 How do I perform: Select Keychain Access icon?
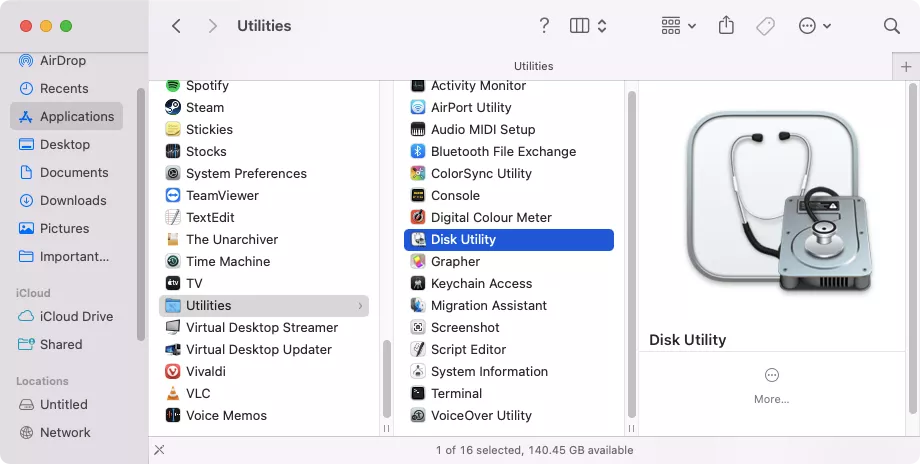pos(418,283)
